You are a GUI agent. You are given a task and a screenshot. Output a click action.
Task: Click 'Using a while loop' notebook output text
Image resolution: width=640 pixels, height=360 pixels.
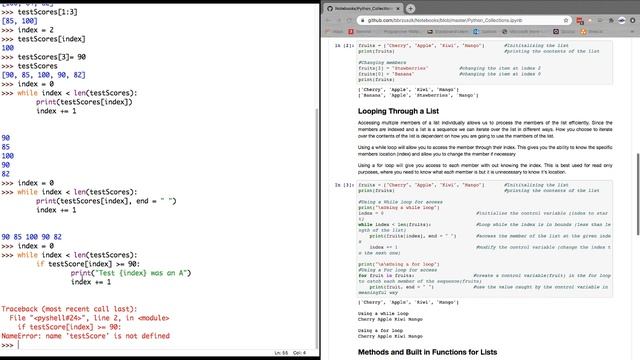point(383,313)
